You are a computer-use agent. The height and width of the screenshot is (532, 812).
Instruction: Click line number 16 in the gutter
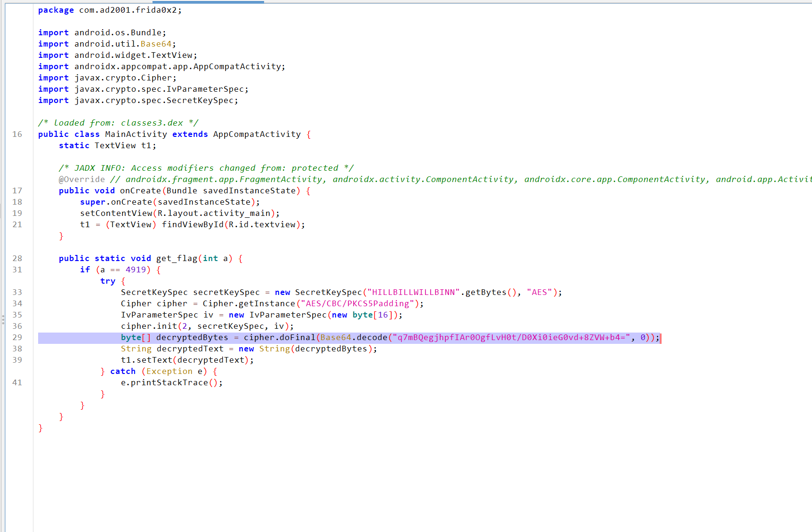(x=17, y=134)
